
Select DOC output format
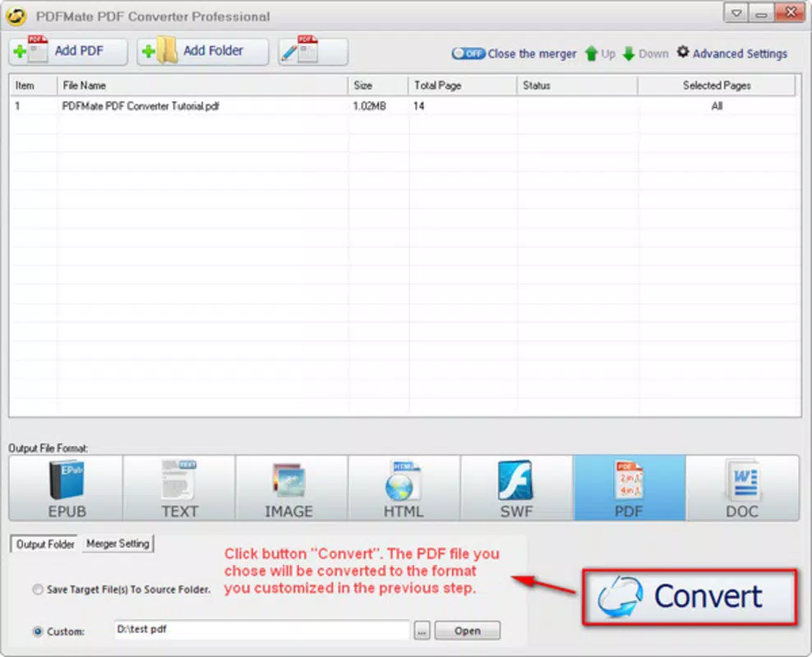(x=743, y=488)
